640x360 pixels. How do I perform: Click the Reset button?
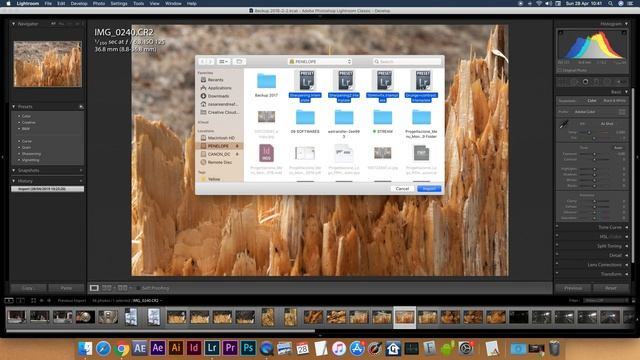611,288
